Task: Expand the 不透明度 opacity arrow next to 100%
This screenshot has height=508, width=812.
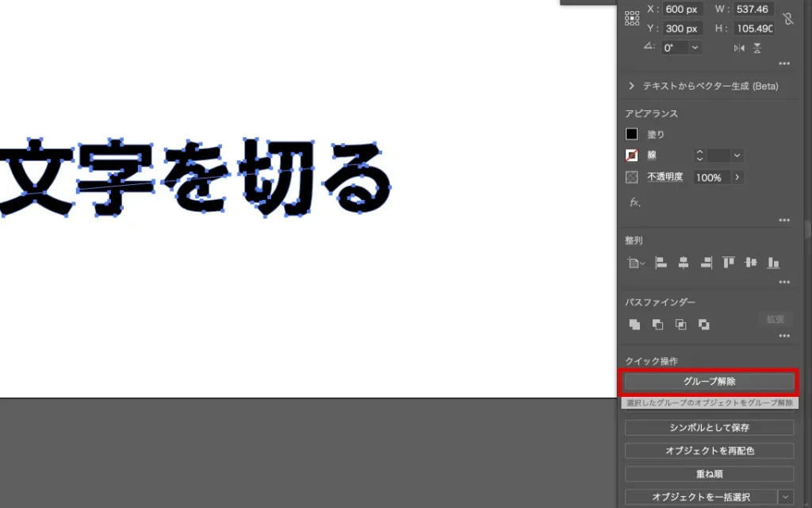Action: tap(737, 177)
